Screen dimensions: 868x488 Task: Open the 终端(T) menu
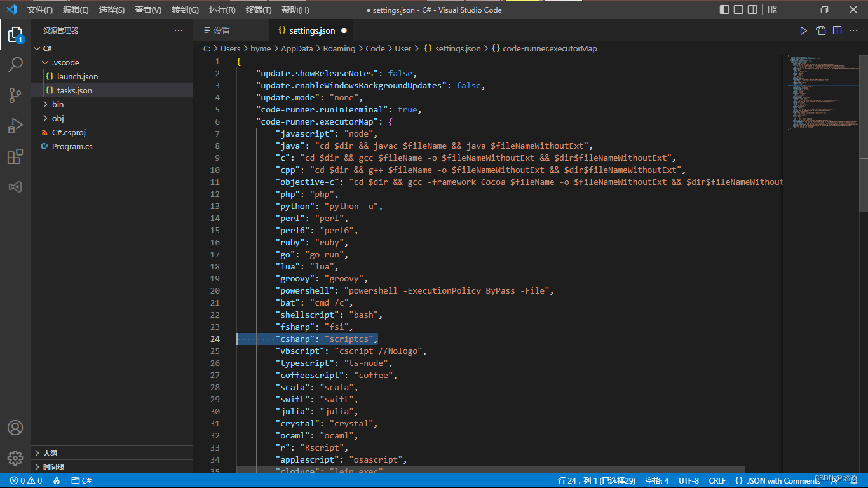(258, 10)
